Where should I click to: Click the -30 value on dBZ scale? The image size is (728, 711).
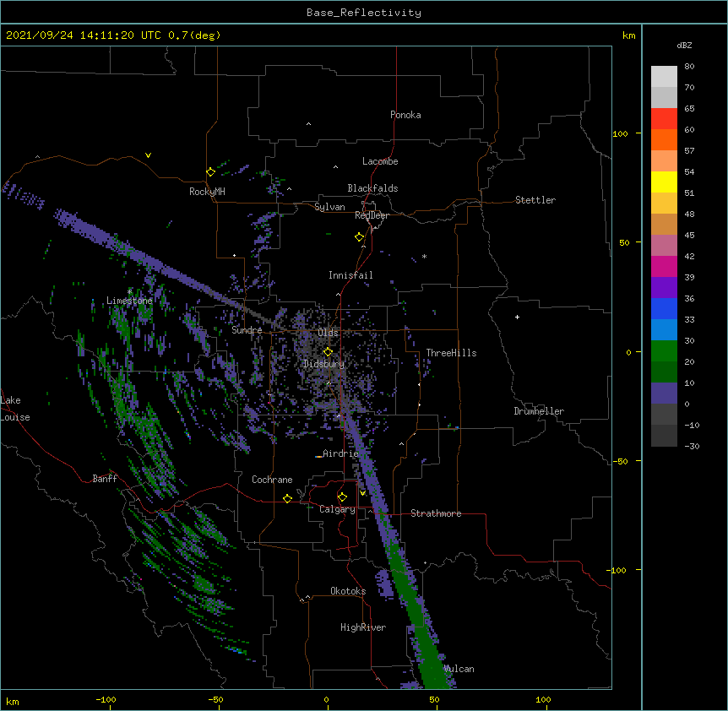(x=692, y=446)
